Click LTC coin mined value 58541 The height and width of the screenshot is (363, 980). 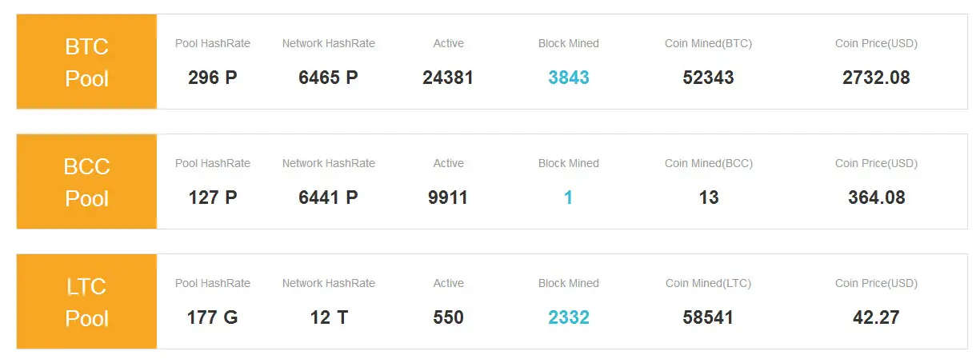[708, 317]
